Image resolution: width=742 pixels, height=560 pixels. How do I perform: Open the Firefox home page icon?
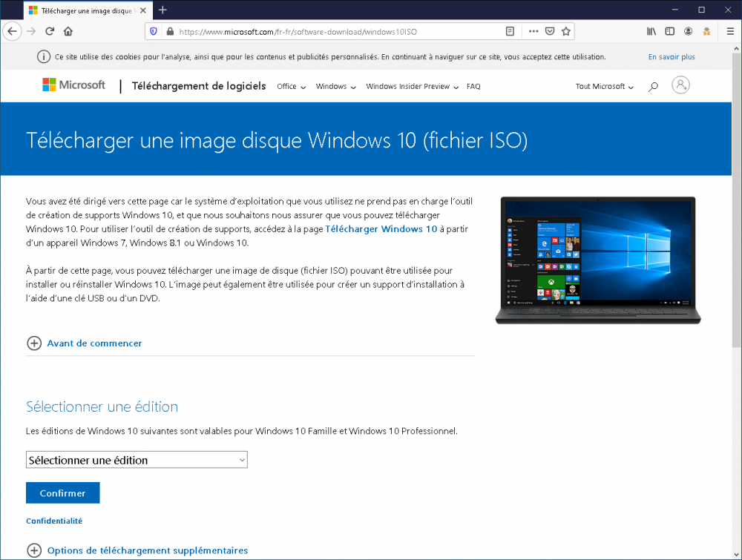68,32
